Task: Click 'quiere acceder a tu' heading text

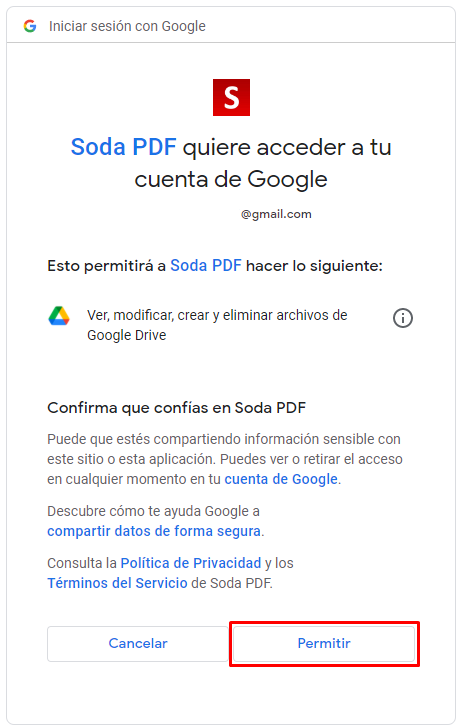Action: (x=287, y=148)
